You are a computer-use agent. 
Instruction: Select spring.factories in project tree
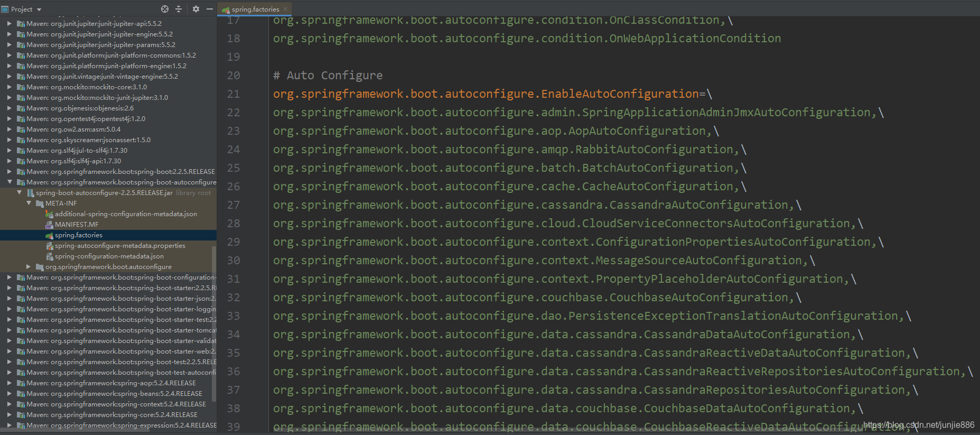79,235
